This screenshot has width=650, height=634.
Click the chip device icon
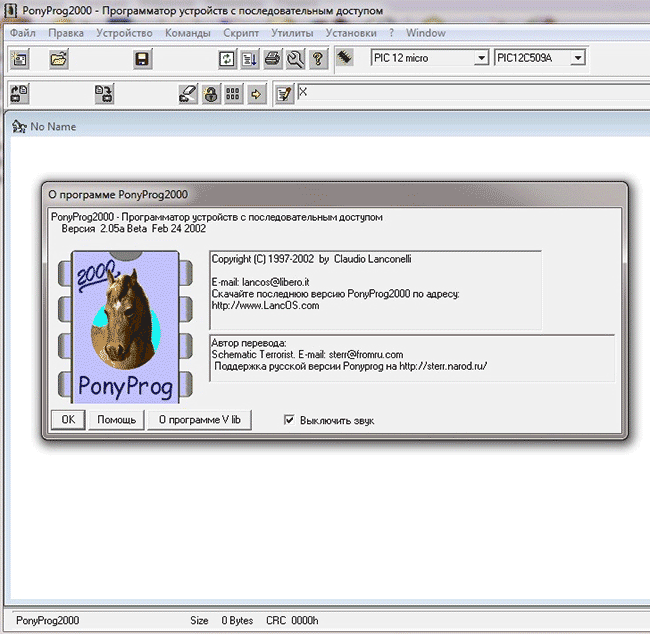click(344, 57)
